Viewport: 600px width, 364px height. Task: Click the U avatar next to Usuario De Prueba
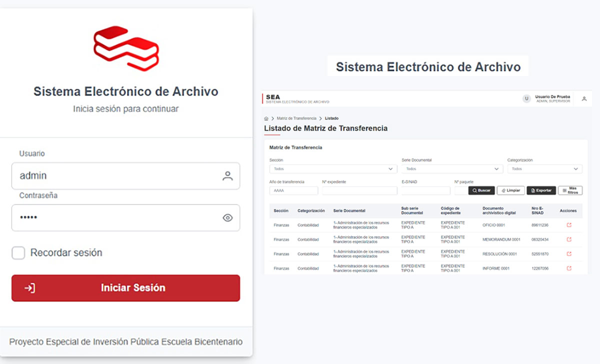tap(526, 99)
